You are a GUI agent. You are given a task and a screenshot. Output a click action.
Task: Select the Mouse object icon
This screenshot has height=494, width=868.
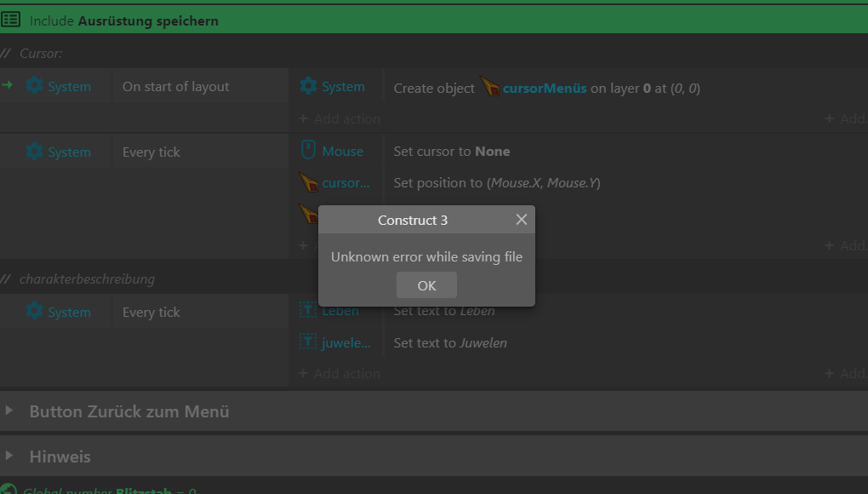point(308,151)
